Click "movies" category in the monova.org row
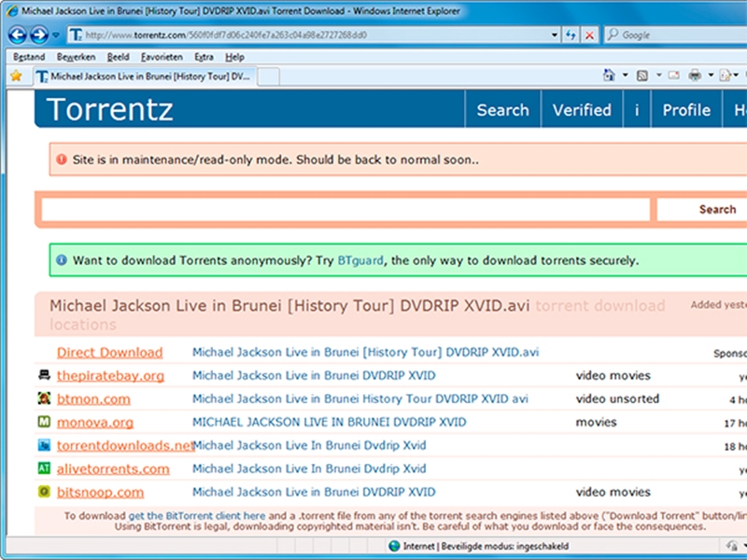 (596, 423)
